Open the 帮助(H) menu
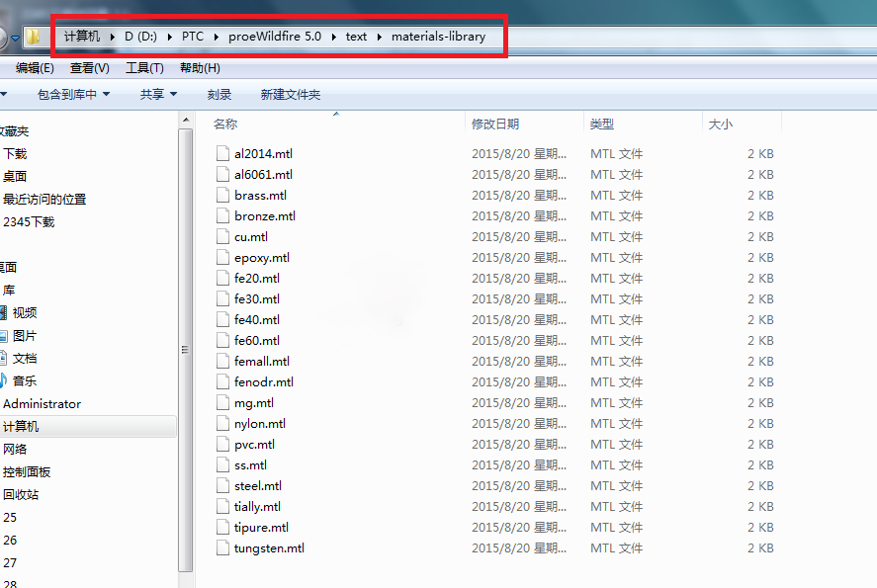This screenshot has width=877, height=588. click(200, 68)
